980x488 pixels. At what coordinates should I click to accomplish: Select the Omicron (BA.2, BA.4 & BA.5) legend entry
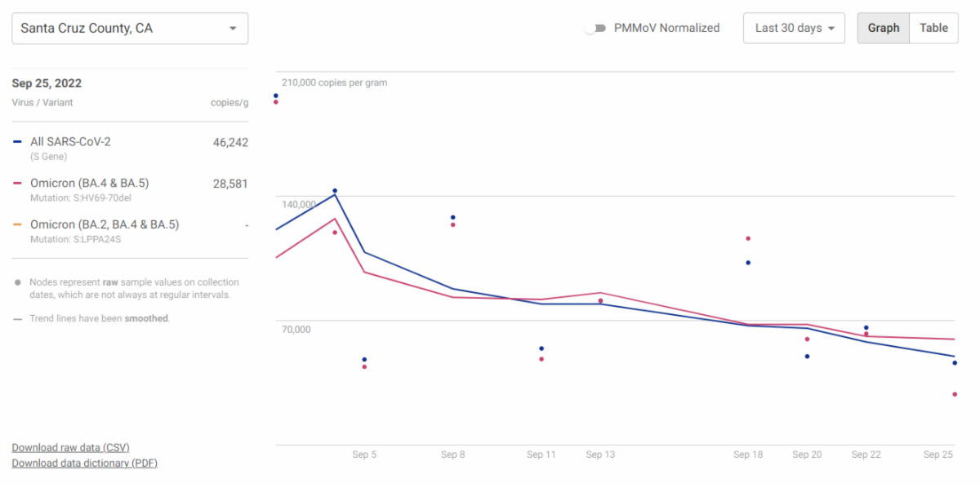tap(105, 224)
